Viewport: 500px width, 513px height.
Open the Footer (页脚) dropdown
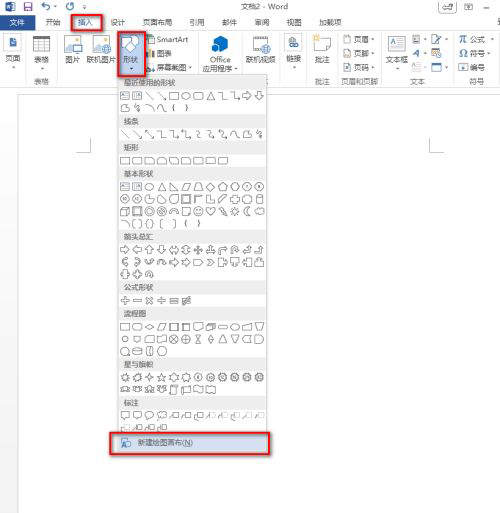pyautogui.click(x=359, y=53)
